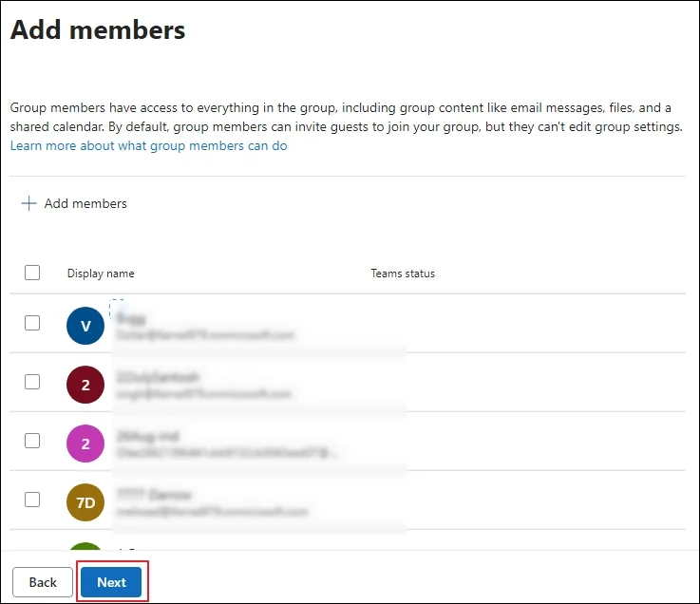
Task: Open the Learn more about group members link
Action: (149, 146)
